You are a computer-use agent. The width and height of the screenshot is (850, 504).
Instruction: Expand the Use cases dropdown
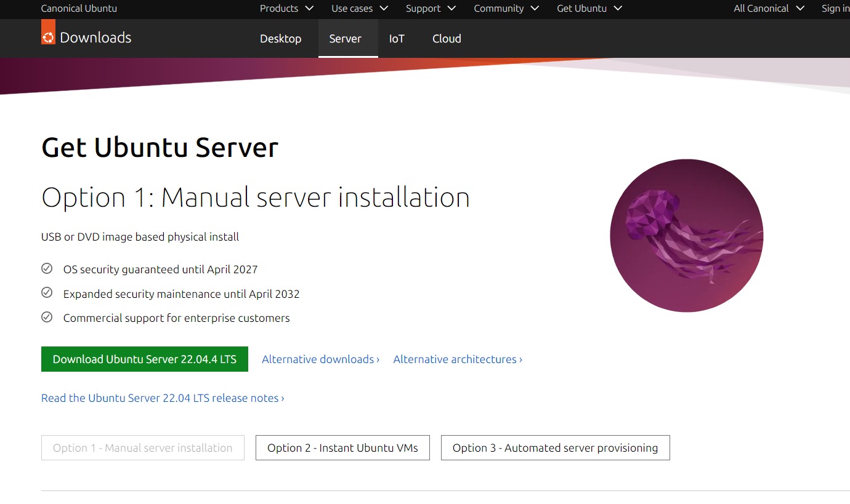tap(360, 9)
